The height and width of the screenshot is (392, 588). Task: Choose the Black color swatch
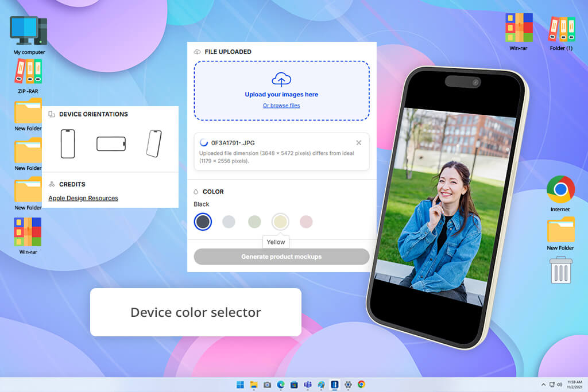[x=203, y=222]
